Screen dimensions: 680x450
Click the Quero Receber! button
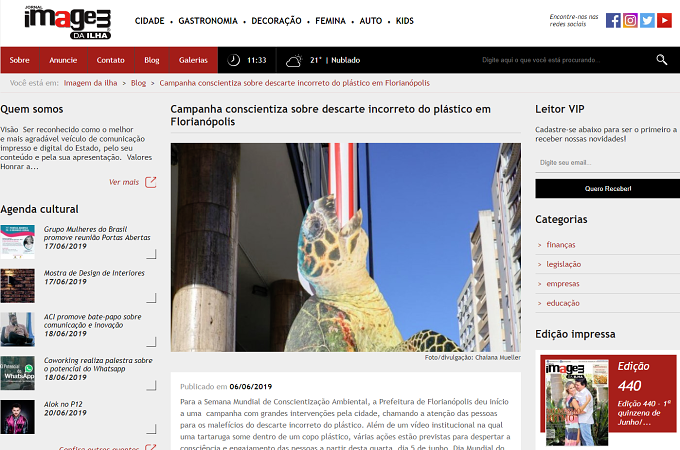pos(608,189)
